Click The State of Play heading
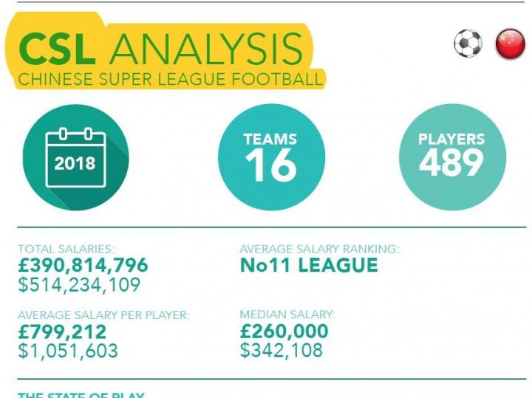This screenshot has height=398, width=532. tap(81, 395)
